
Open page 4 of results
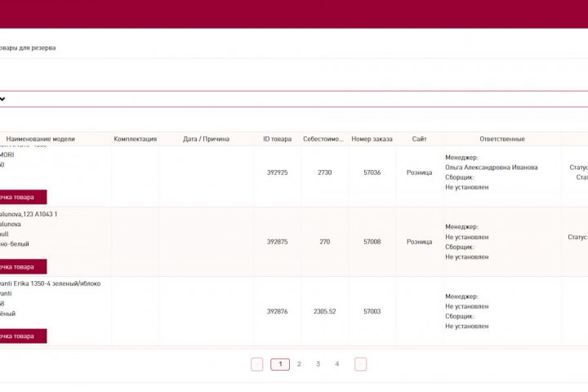[337, 364]
